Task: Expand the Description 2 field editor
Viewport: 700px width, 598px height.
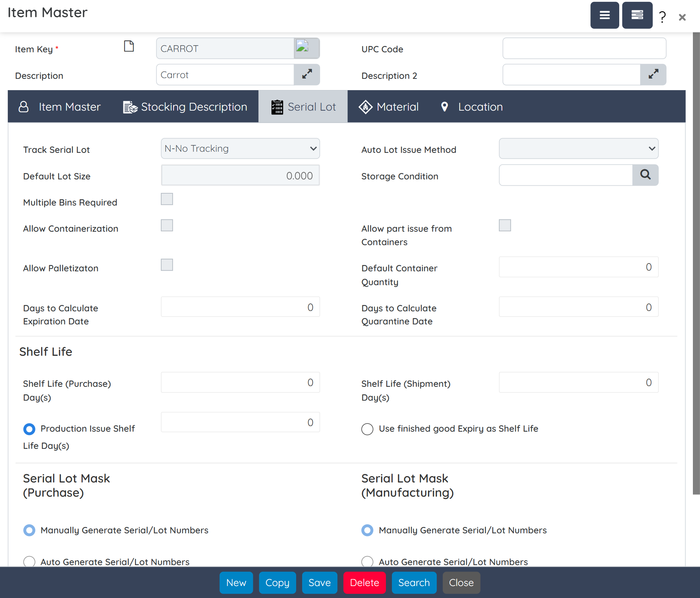Action: click(653, 74)
